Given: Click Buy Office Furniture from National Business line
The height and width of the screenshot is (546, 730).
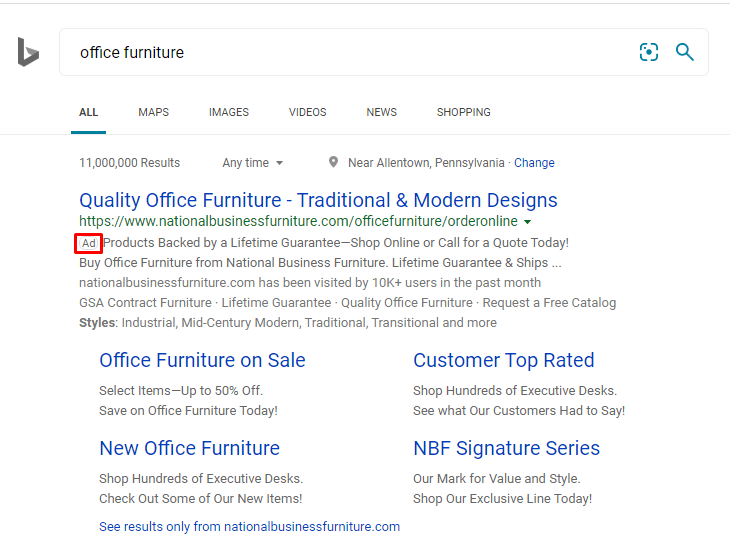Looking at the screenshot, I should [x=320, y=263].
